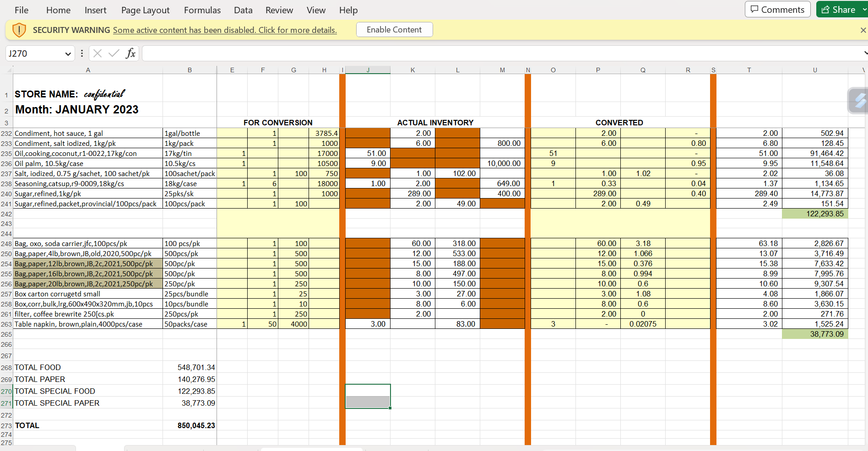The width and height of the screenshot is (868, 451).
Task: Select the "Month: JANUARY 2023" cell
Action: [x=88, y=109]
